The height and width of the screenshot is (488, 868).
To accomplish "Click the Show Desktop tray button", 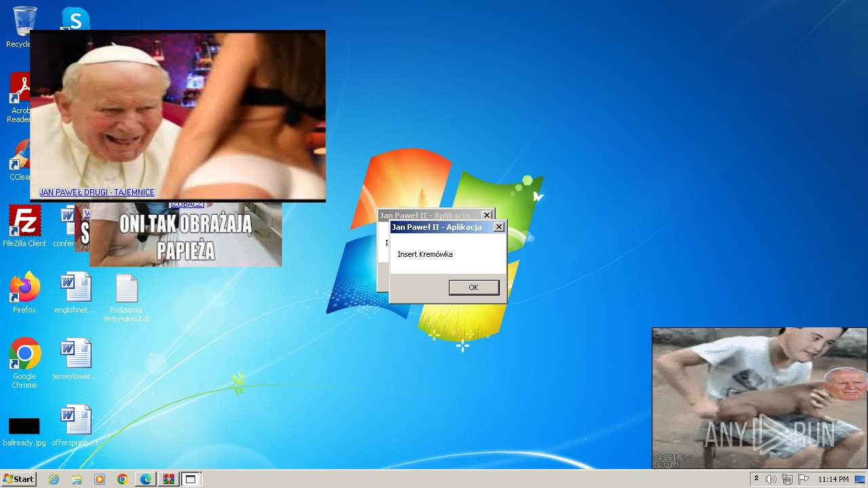I will pos(860,479).
